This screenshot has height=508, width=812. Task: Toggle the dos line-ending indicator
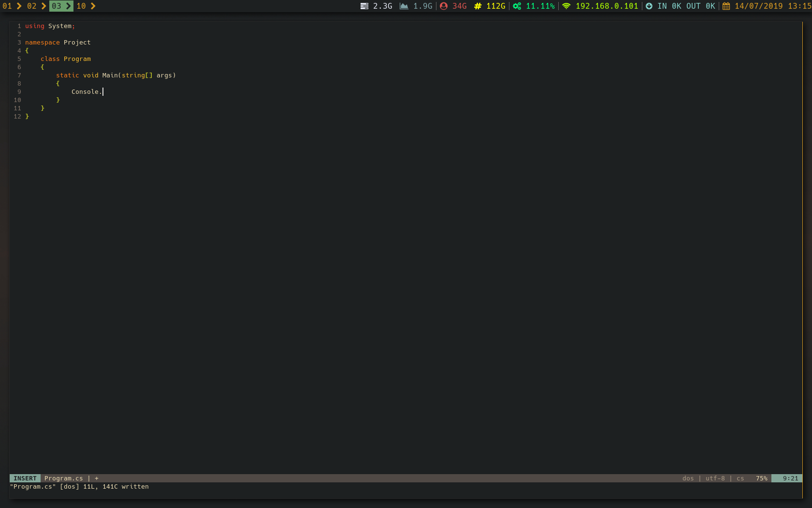[687, 478]
